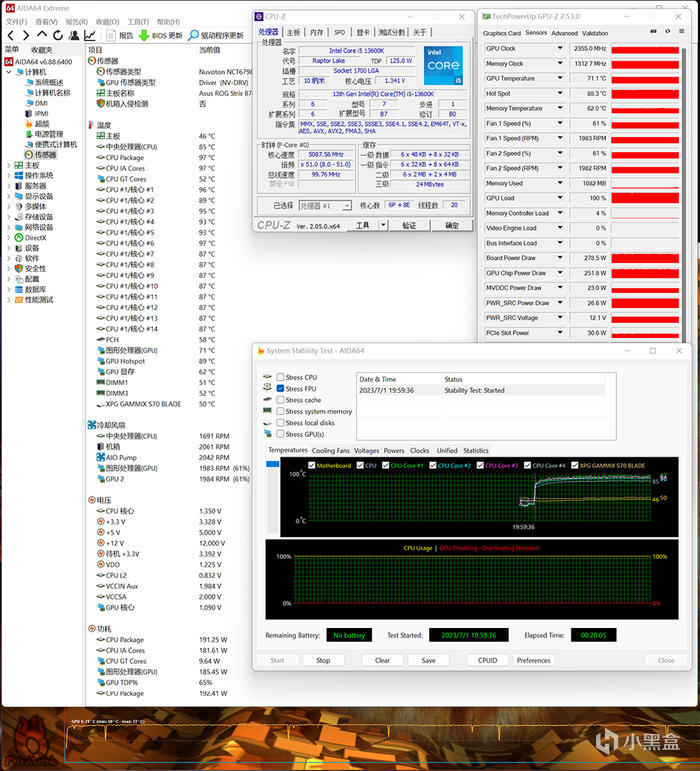This screenshot has width=700, height=771.
Task: Select 系统概述 in the AIDA64 tree
Action: [49, 83]
